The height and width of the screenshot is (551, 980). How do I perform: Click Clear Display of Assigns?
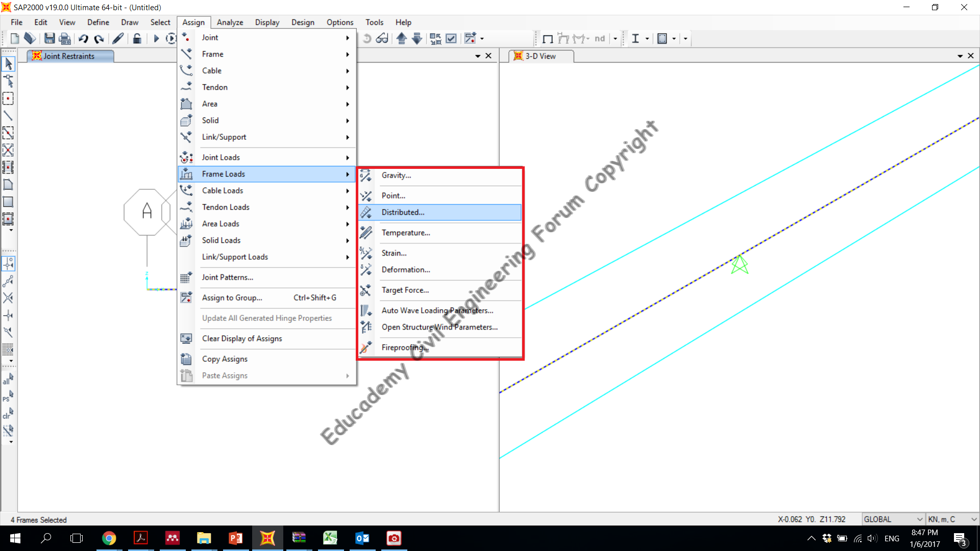[x=266, y=339]
